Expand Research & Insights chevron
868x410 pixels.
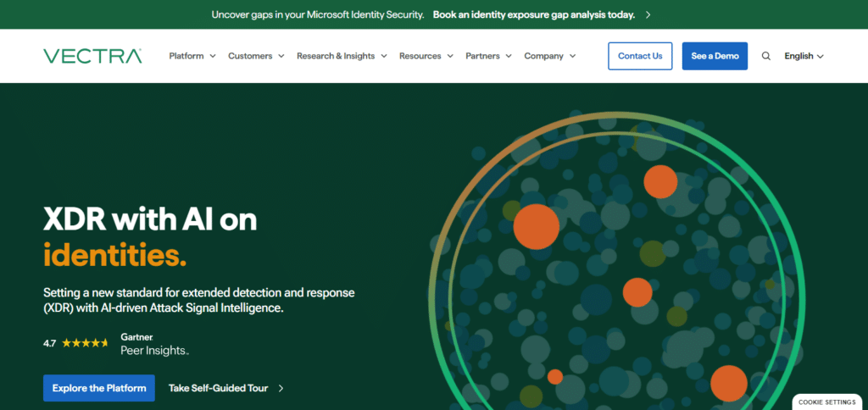tap(384, 56)
